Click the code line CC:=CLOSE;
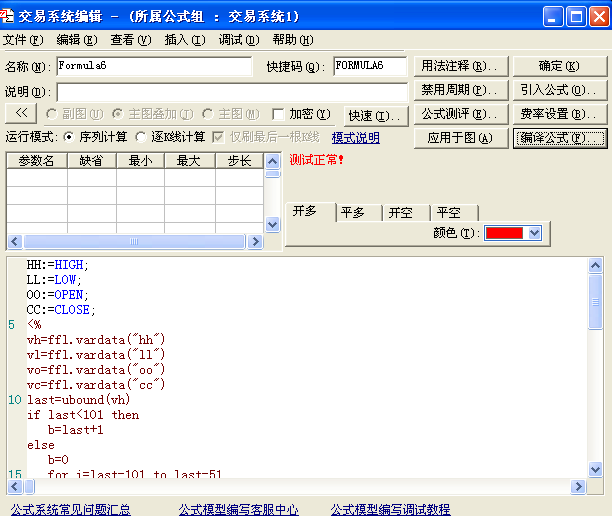 [61, 310]
